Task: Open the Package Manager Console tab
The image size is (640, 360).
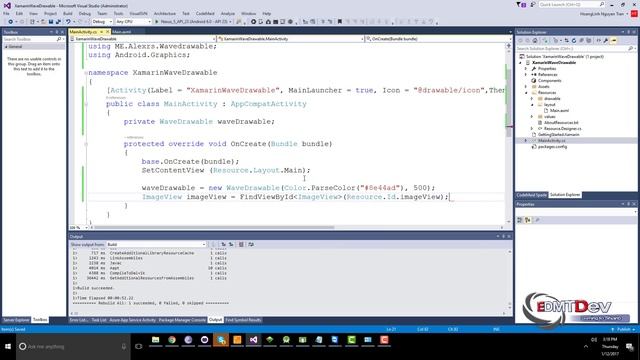Action: [182, 320]
